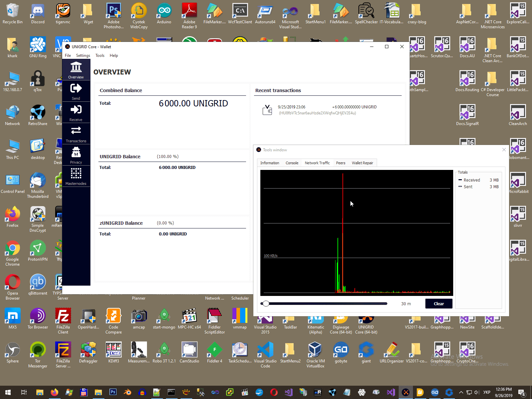Select the Network Traffic tab
This screenshot has height=399, width=532.
[x=317, y=163]
